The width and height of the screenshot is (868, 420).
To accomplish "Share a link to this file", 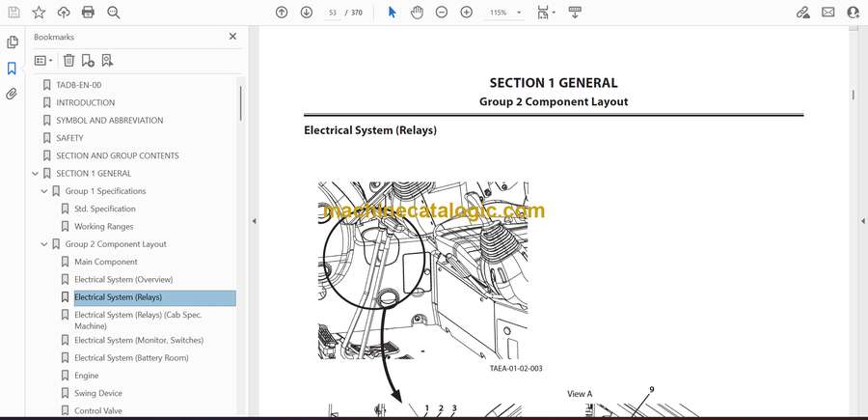I will click(802, 13).
